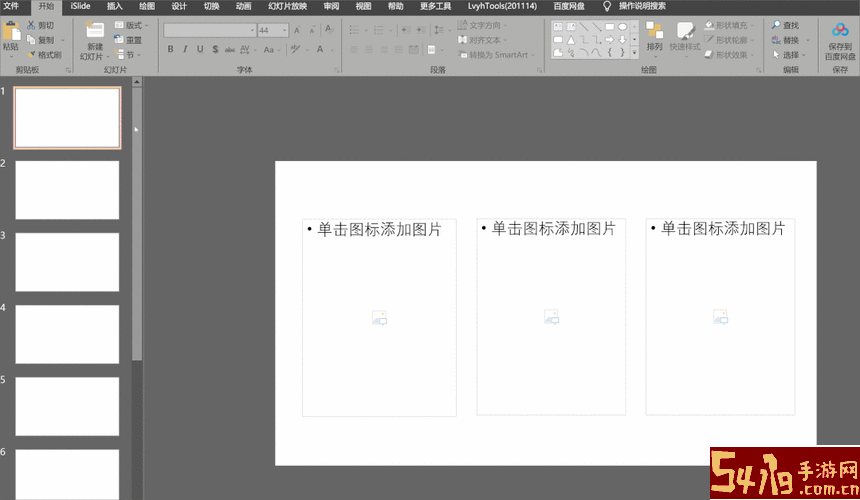860x500 pixels.
Task: Open the Insert (插入) tab
Action: click(x=115, y=6)
